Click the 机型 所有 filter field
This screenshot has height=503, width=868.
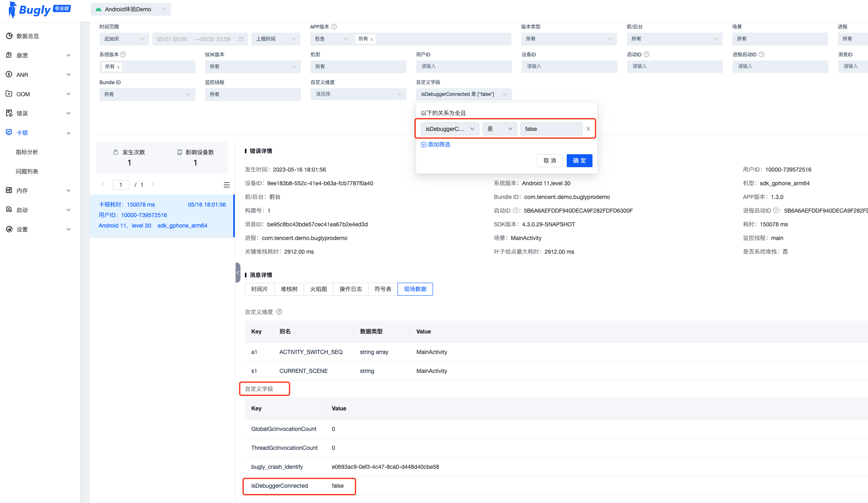(358, 67)
